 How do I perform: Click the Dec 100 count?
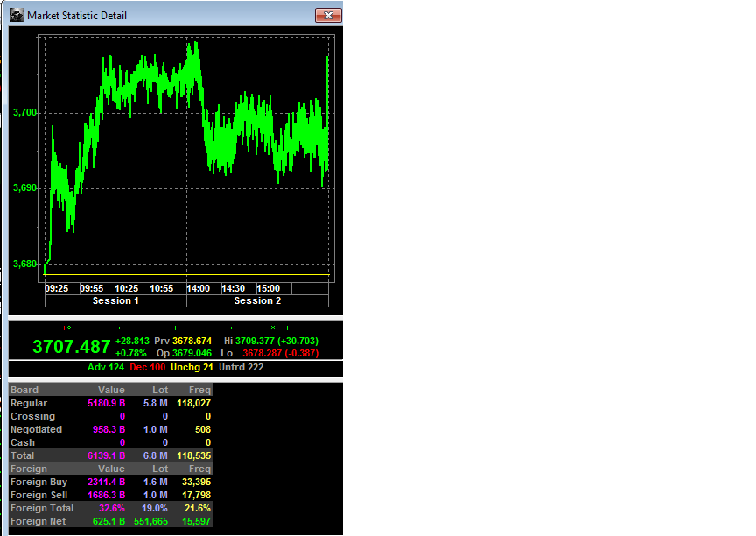[x=148, y=367]
